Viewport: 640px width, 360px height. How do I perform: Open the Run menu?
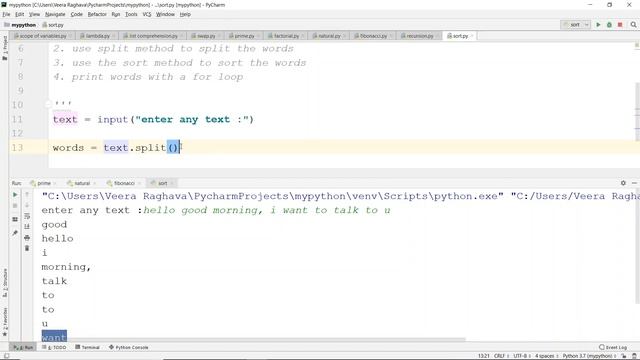click(x=116, y=14)
